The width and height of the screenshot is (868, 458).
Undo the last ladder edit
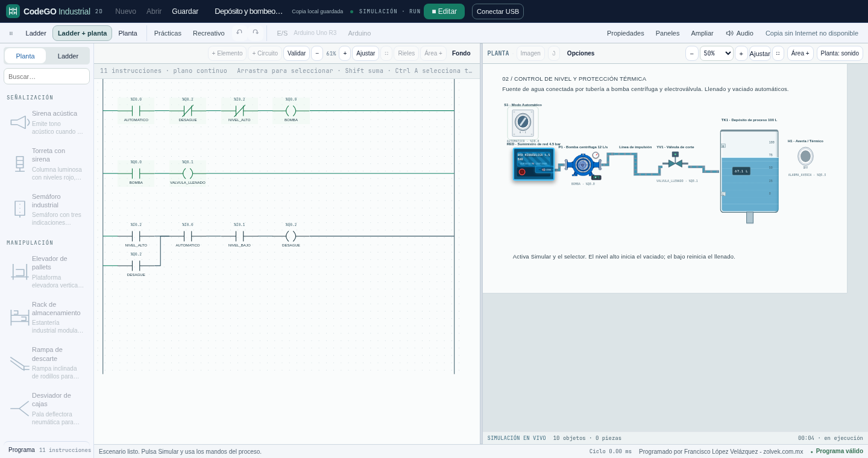click(x=239, y=33)
